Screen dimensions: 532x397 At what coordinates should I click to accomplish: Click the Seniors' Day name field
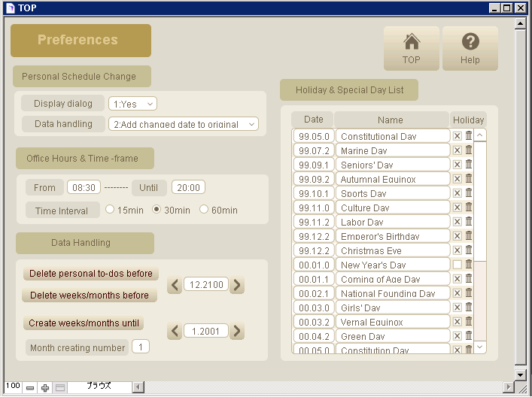tap(393, 165)
